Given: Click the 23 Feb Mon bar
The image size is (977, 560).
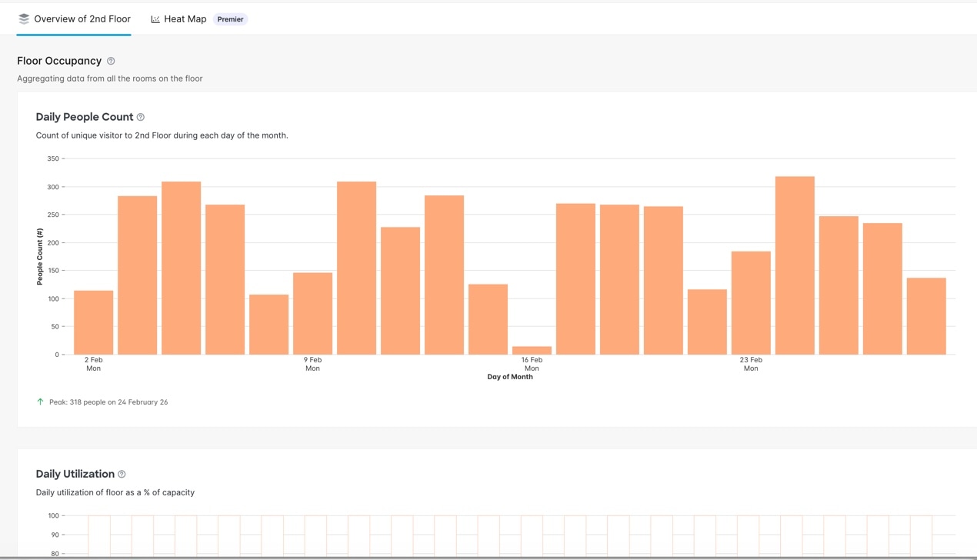Looking at the screenshot, I should point(751,303).
